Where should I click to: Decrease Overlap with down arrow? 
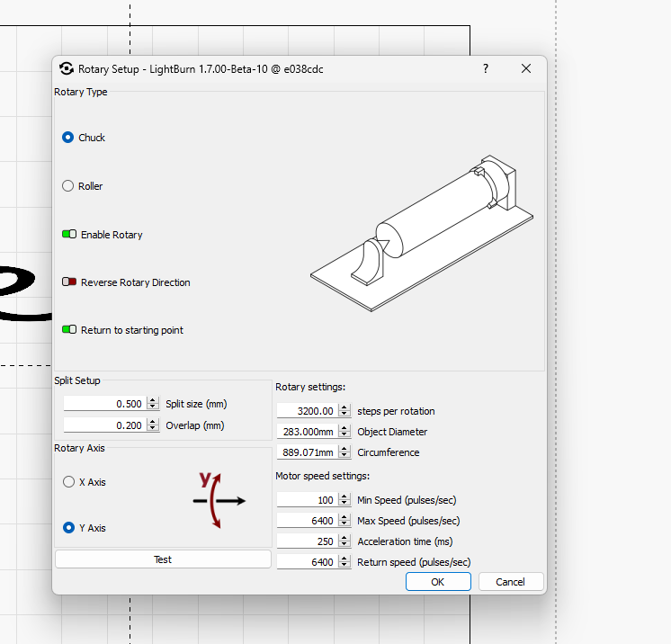(x=153, y=428)
